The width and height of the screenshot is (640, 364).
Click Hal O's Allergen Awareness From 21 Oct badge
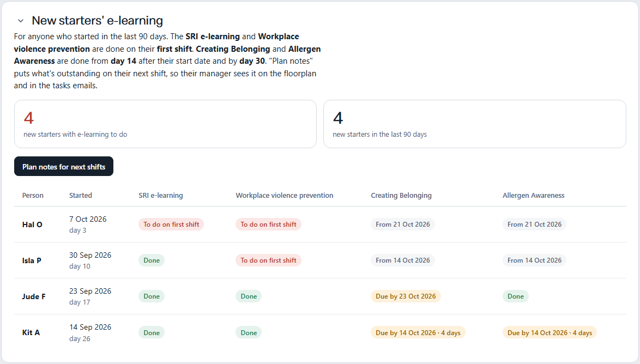[534, 225]
